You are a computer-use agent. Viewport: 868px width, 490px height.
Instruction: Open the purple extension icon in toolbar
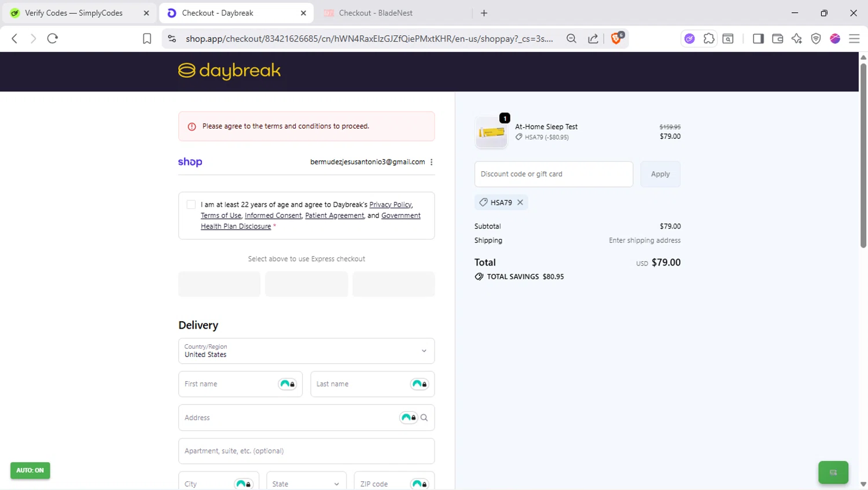[x=689, y=39]
